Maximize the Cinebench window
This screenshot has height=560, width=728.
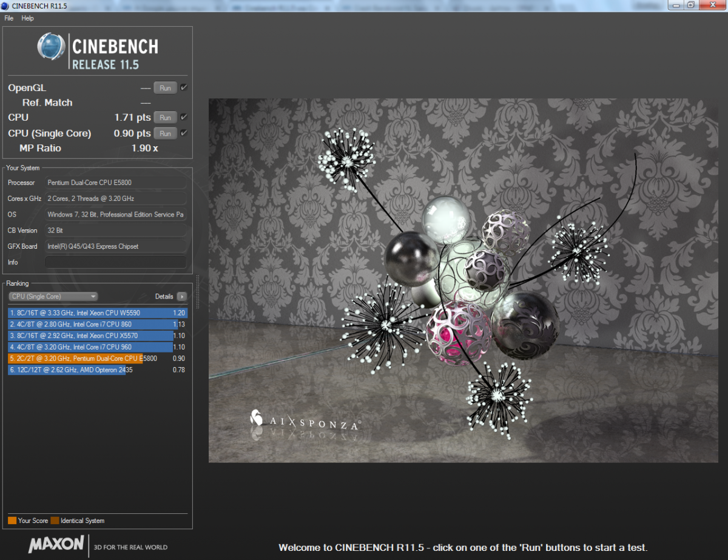pyautogui.click(x=692, y=5)
